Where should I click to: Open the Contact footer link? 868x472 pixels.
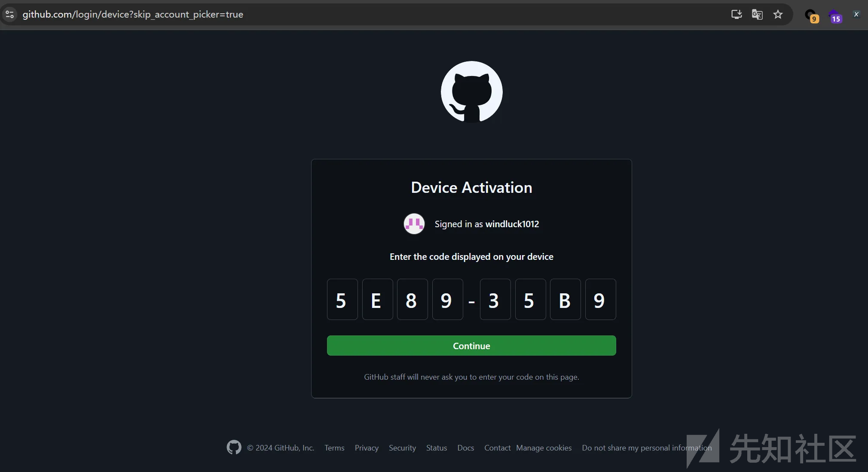[497, 448]
